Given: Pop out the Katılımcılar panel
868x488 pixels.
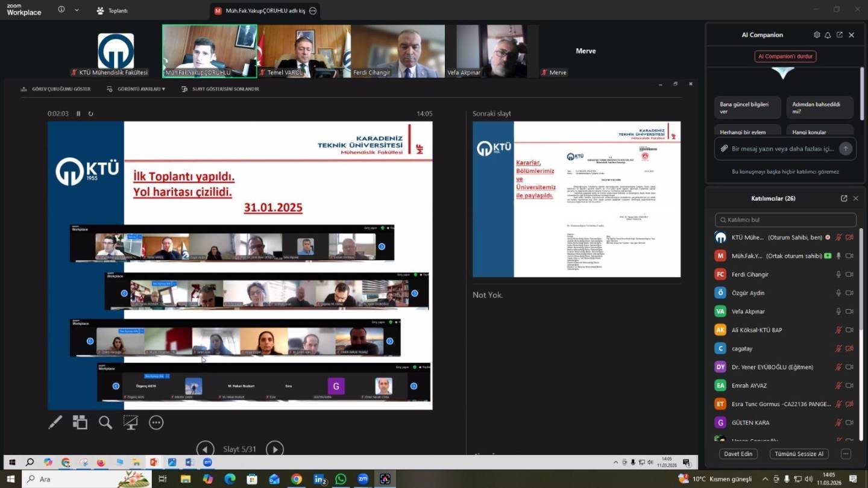Looking at the screenshot, I should (x=844, y=198).
